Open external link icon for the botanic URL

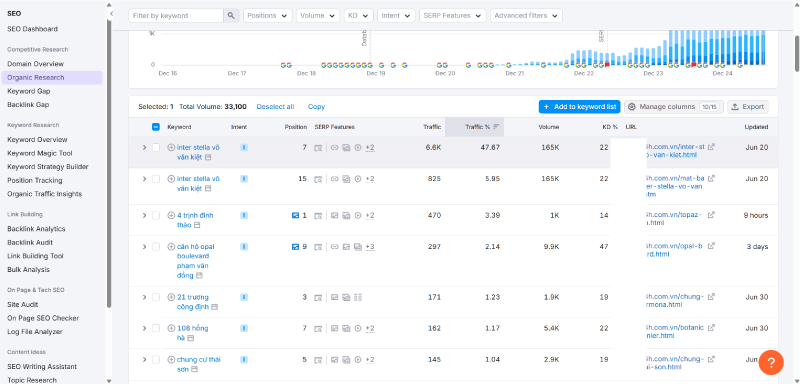pos(711,327)
